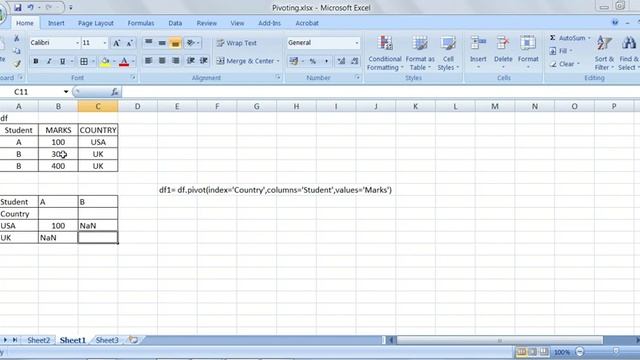This screenshot has height=360, width=640.
Task: Increase font size with Grow Font
Action: pos(116,43)
